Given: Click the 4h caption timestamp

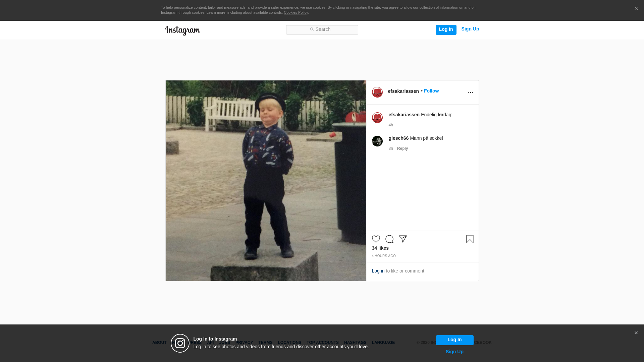Looking at the screenshot, I should click(391, 125).
